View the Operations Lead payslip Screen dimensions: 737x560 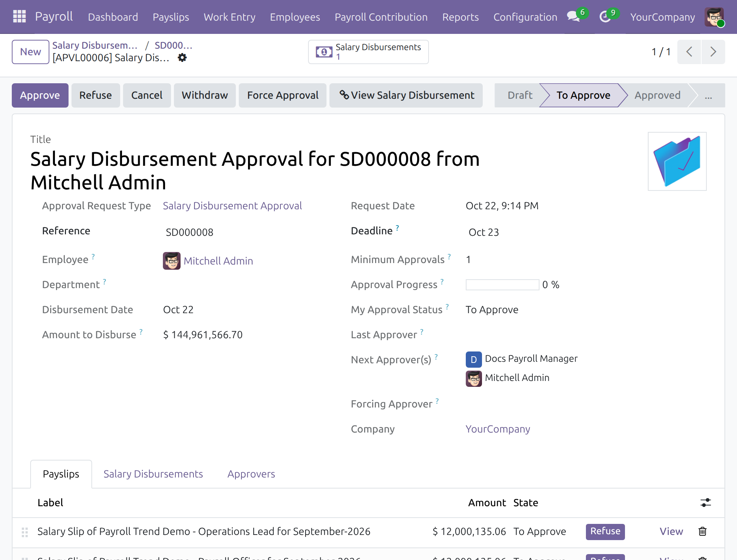[x=671, y=531]
